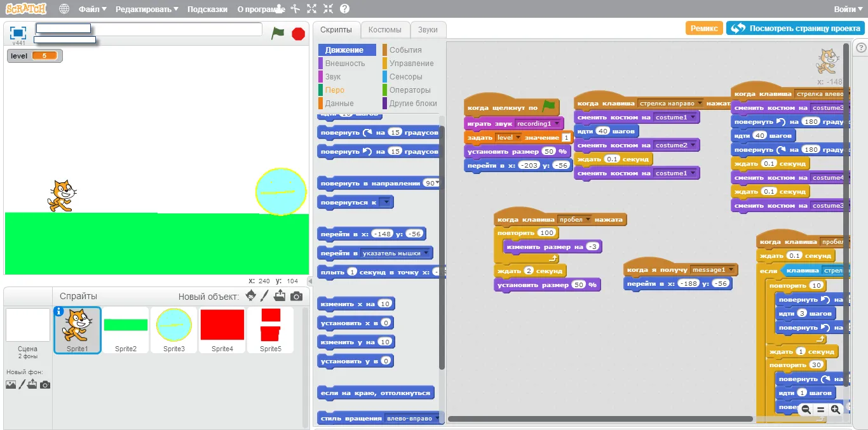The image size is (868, 430).
Task: Switch to the Костюмы tab
Action: 385,30
